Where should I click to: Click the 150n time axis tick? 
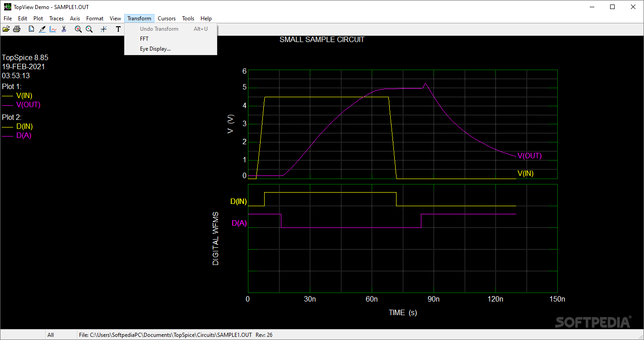point(557,299)
